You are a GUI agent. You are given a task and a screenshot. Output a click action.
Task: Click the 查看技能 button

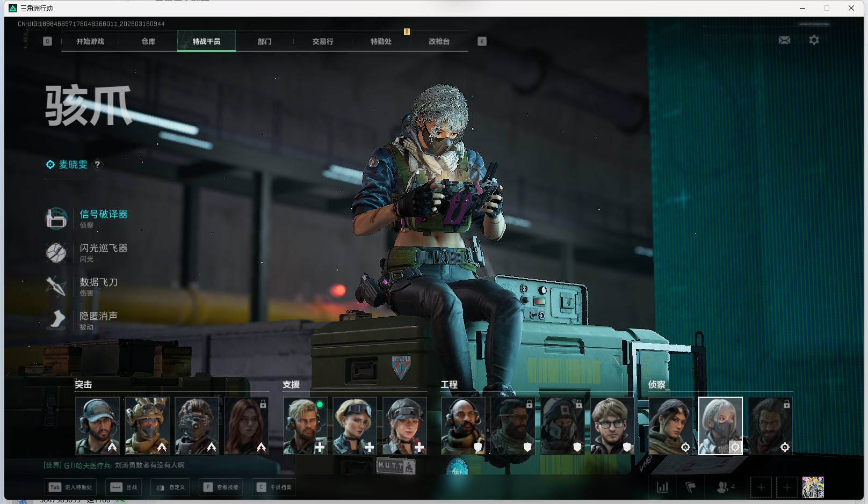point(221,487)
